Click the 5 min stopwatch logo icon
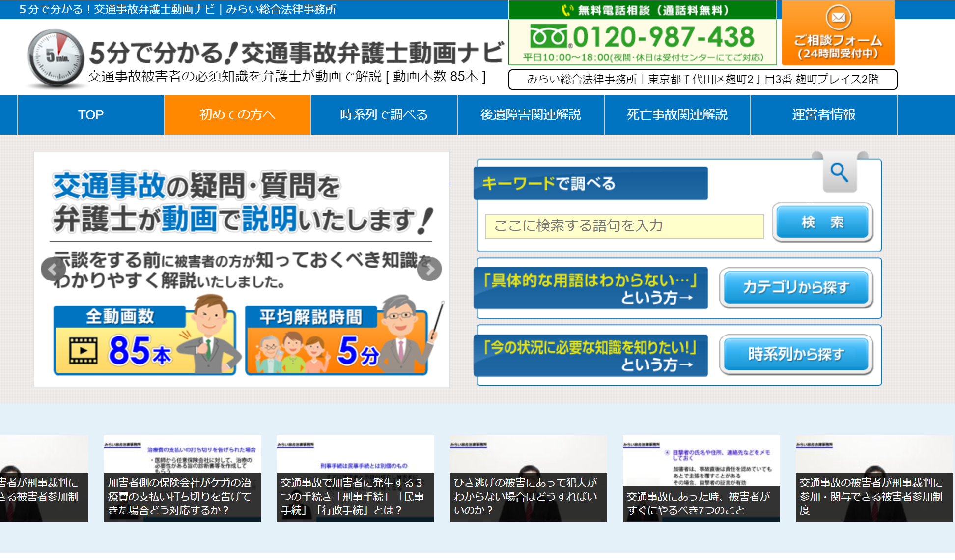This screenshot has width=955, height=560. click(x=56, y=58)
